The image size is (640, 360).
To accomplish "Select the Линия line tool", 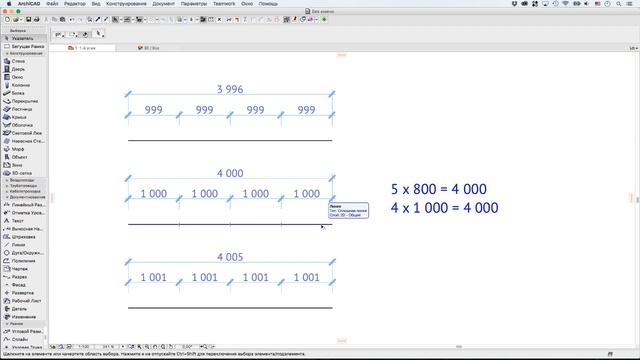I will click(x=24, y=245).
